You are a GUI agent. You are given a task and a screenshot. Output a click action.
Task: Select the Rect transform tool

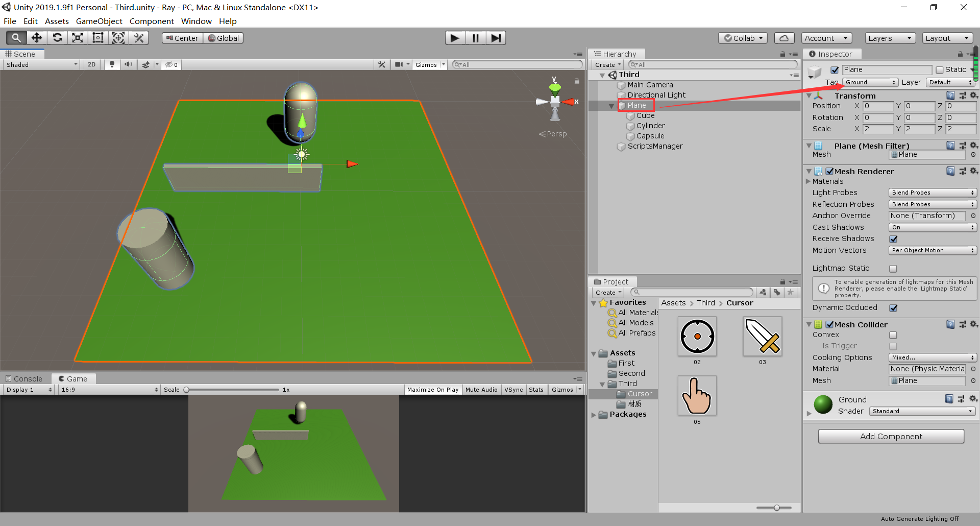[x=97, y=37]
